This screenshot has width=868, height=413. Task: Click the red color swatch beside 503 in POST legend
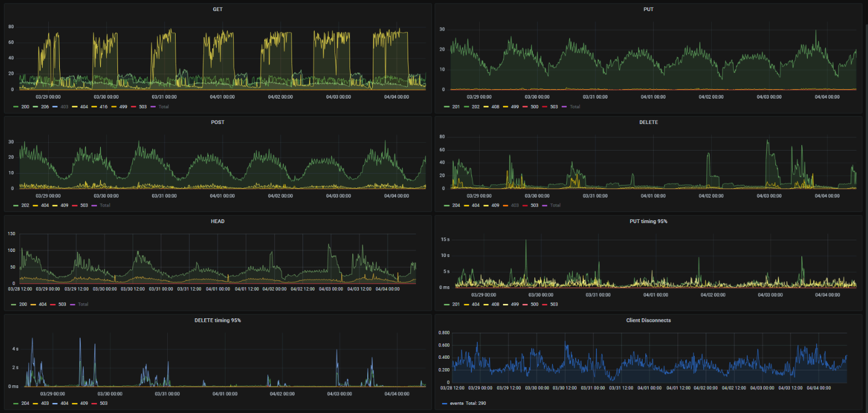tap(74, 205)
